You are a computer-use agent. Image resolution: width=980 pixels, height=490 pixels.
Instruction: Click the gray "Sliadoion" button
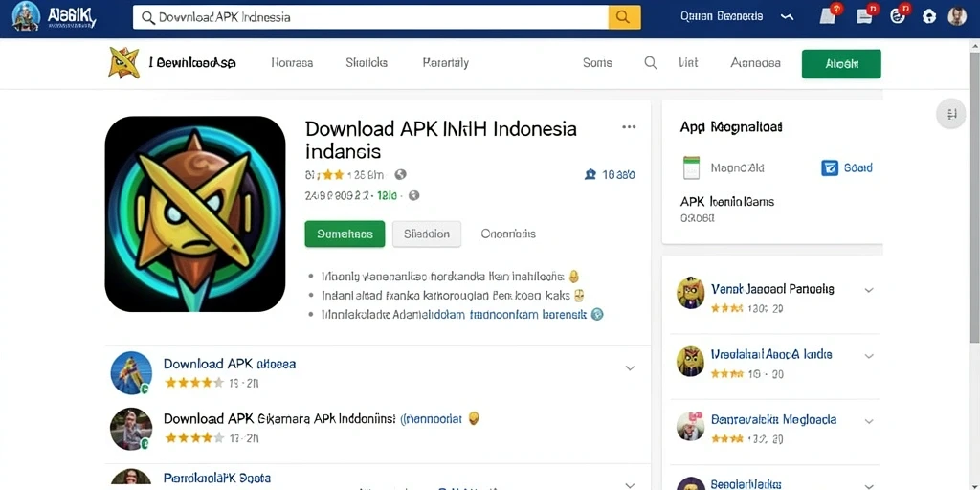[x=427, y=234]
